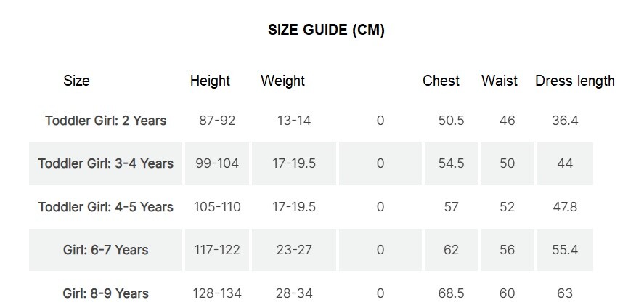
Task: Click the SIZE GUIDE (CM) title
Action: 326,30
